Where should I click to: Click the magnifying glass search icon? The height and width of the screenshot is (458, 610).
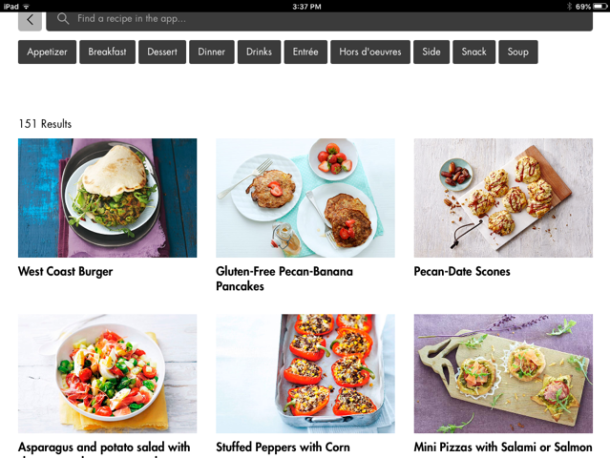point(63,19)
